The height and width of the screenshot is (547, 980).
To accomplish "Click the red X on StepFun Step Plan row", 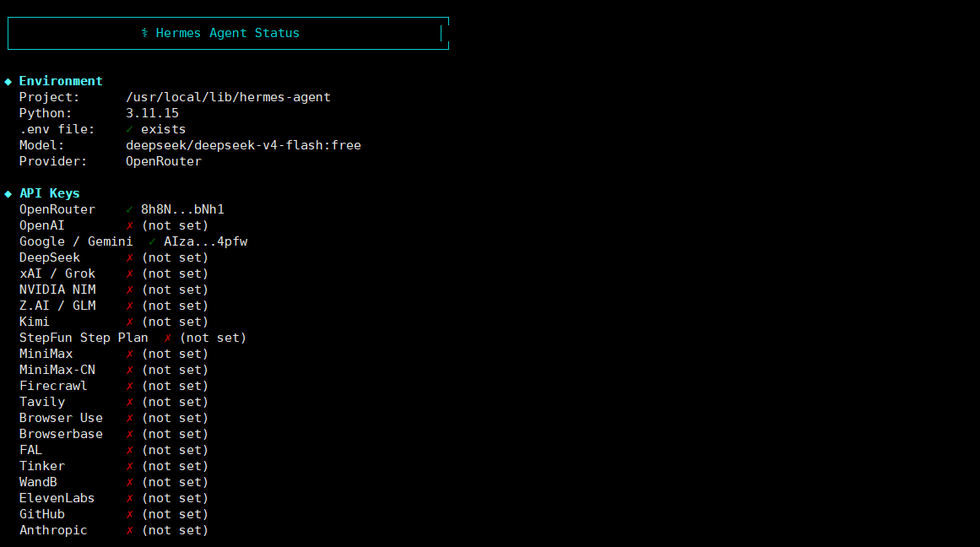I will 167,338.
